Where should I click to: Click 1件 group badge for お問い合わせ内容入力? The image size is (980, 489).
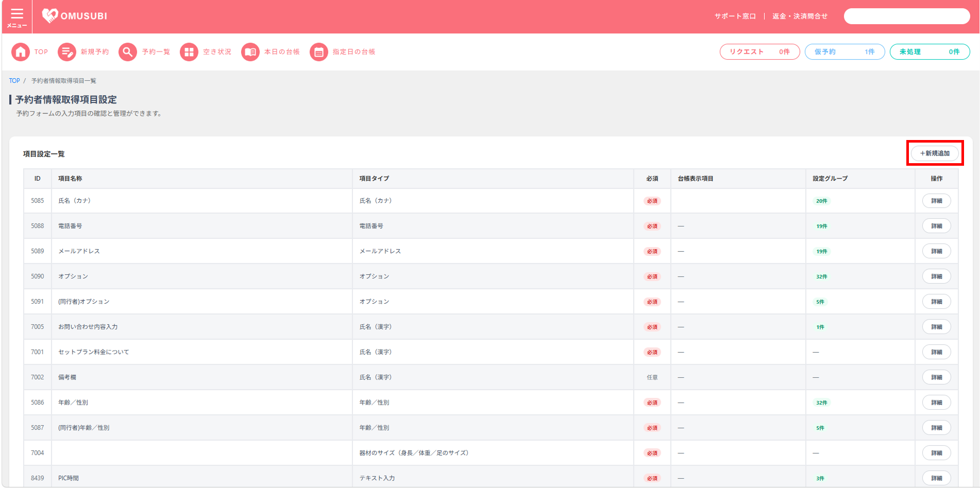(x=820, y=327)
